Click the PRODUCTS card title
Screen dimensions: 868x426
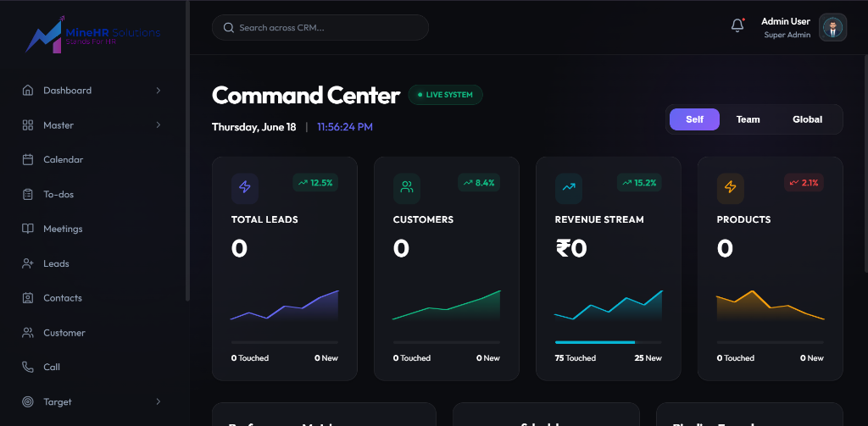coord(743,219)
